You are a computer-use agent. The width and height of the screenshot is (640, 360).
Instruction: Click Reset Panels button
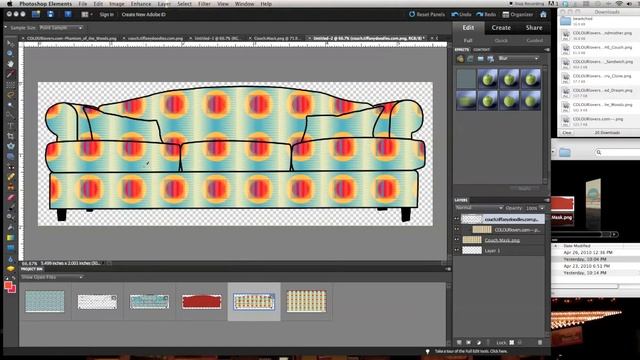point(427,14)
